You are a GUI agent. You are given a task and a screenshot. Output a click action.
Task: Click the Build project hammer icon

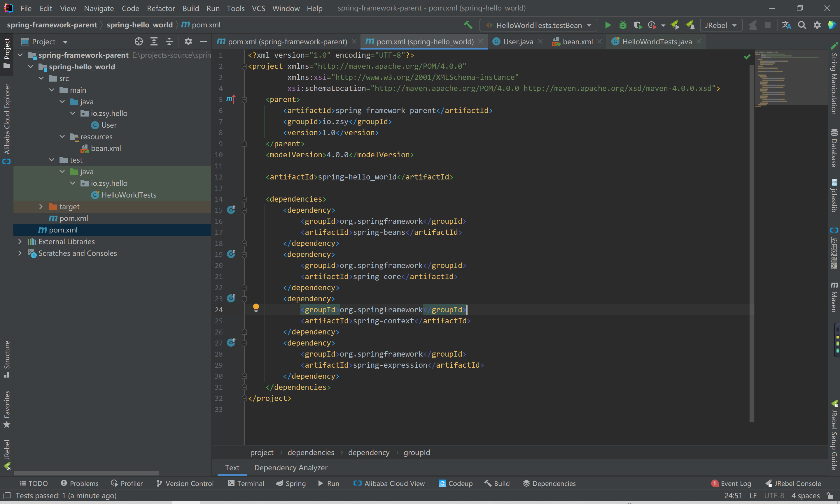coord(468,25)
